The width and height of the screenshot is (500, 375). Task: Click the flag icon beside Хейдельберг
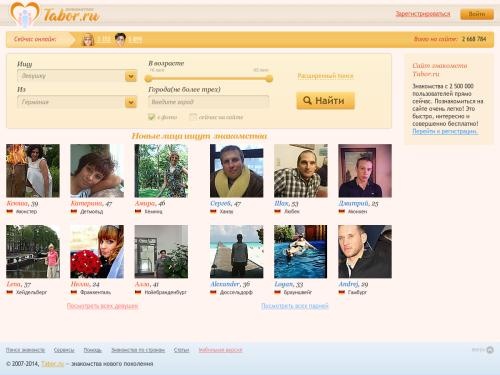click(x=10, y=292)
